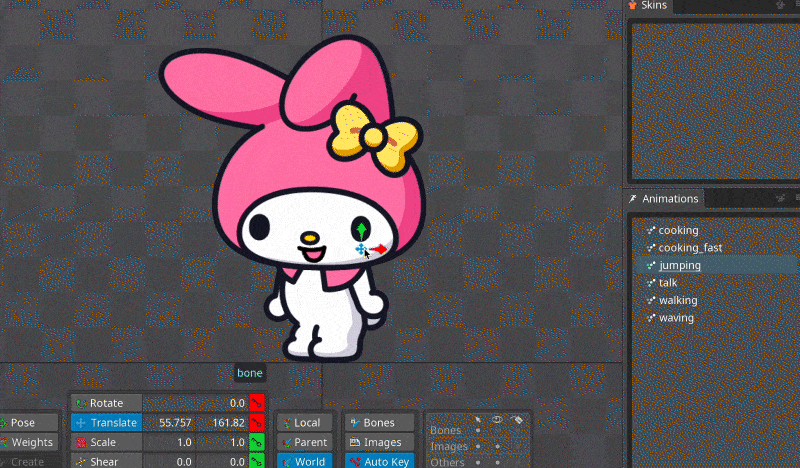Image resolution: width=800 pixels, height=468 pixels.
Task: Click the character's yellow nose
Action: [310, 237]
